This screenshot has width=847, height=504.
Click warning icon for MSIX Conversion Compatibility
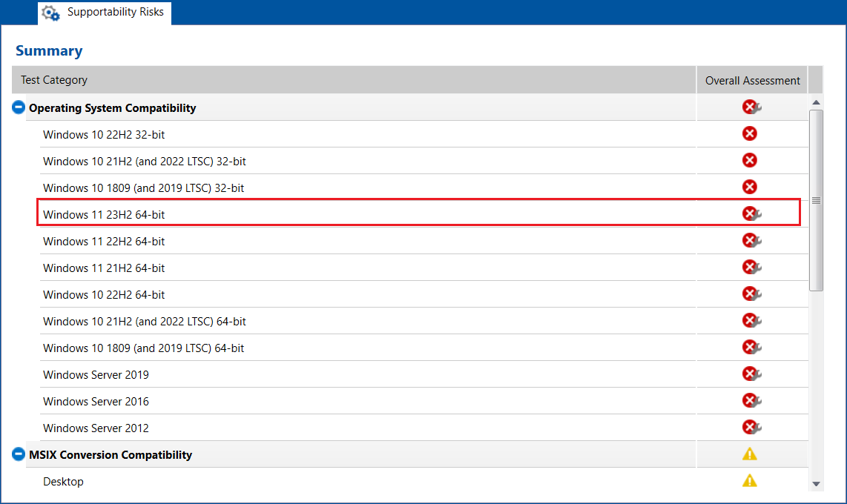click(x=749, y=454)
